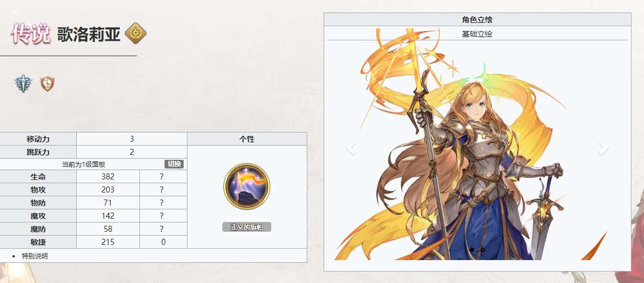Image resolution: width=644 pixels, height=283 pixels.
Task: Click the 个性 column header
Action: [x=247, y=139]
